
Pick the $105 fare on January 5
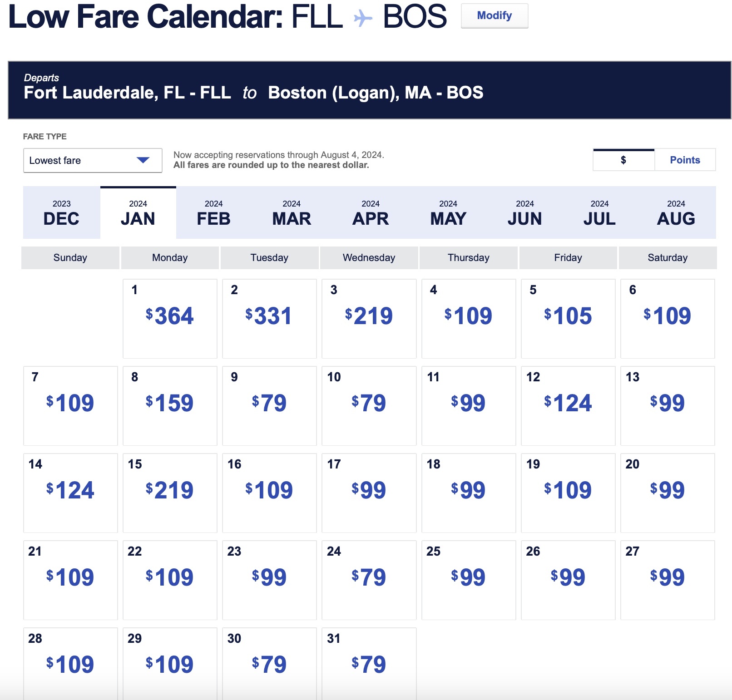click(568, 316)
